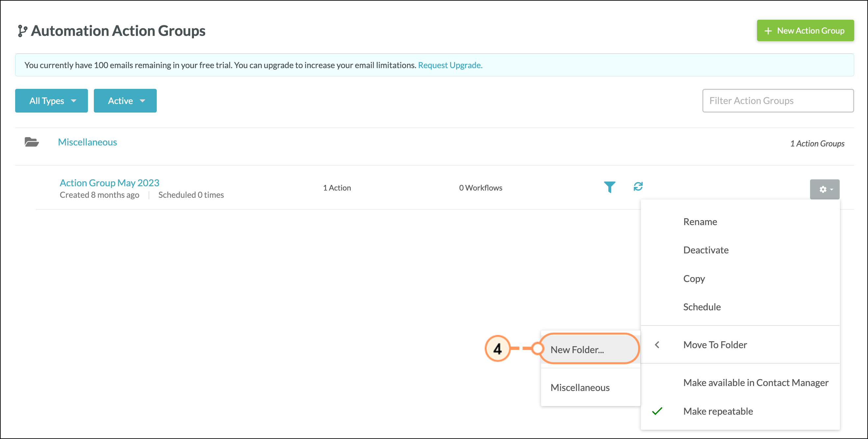
Task: Click the New Action Group button
Action: (x=805, y=31)
